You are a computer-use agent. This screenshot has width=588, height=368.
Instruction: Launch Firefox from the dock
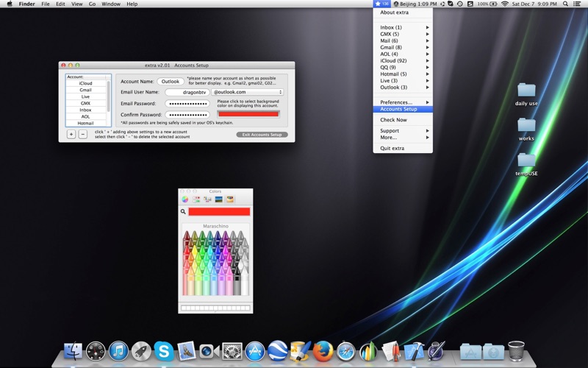(x=323, y=352)
